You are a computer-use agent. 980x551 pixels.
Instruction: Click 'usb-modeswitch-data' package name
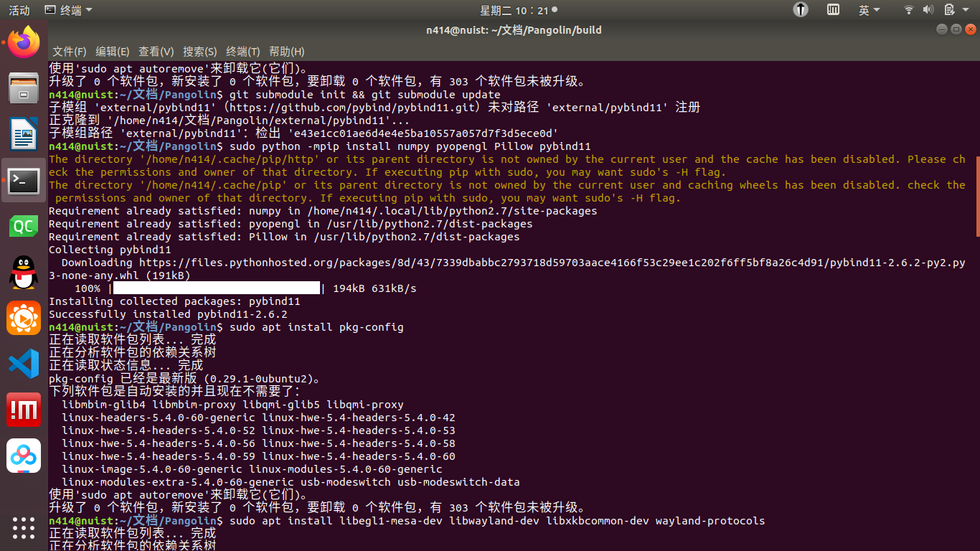(458, 482)
